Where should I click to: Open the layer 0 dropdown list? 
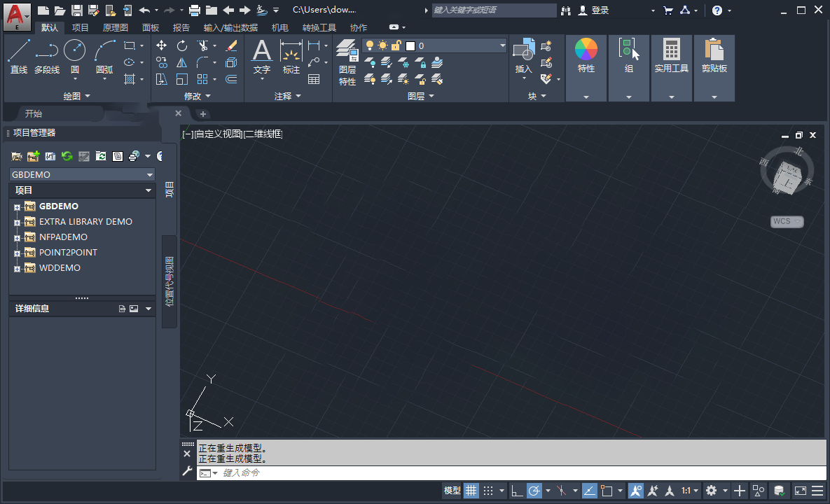502,46
